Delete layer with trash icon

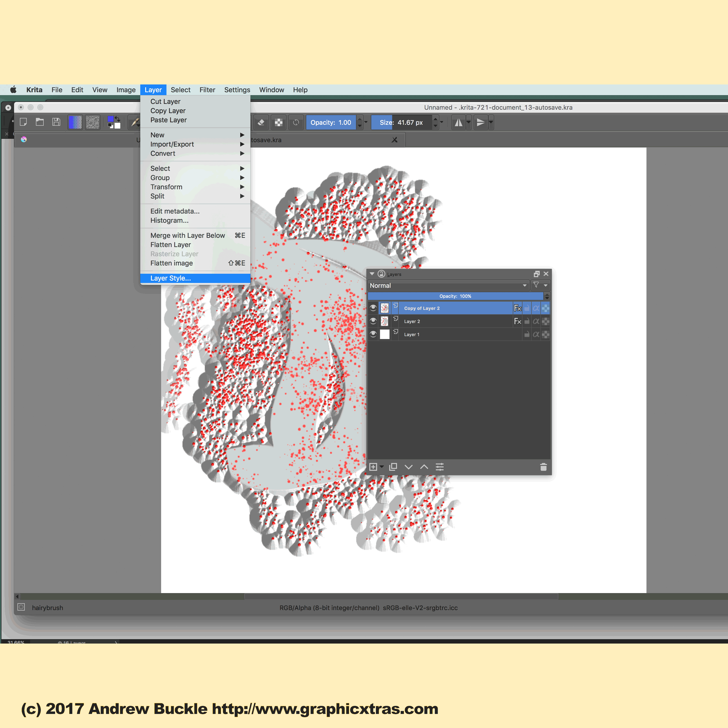tap(543, 467)
